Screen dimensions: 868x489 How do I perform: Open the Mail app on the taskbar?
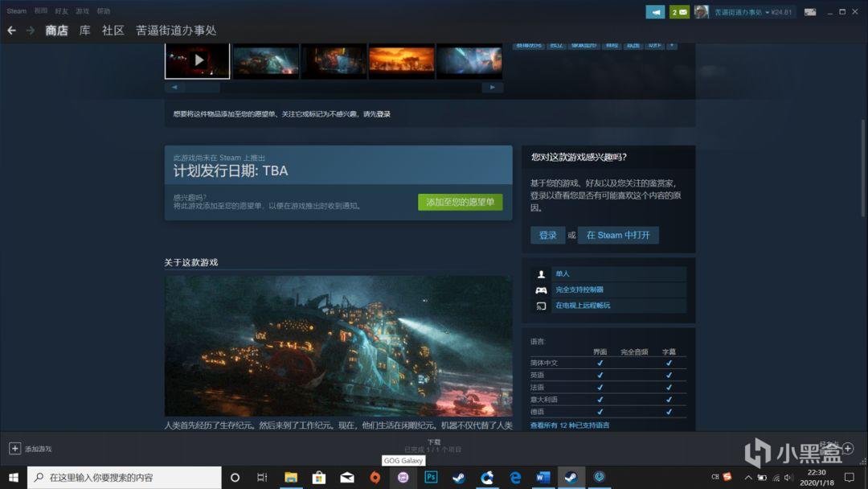347,478
